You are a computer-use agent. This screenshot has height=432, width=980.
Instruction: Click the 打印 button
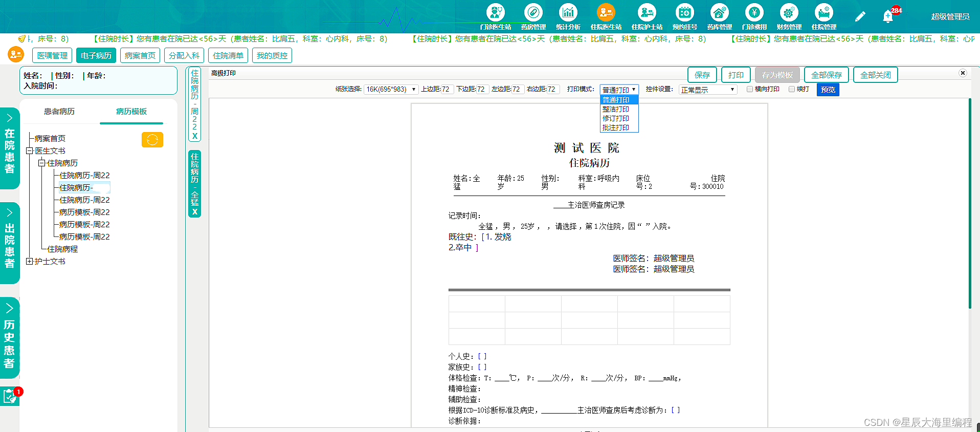point(736,75)
